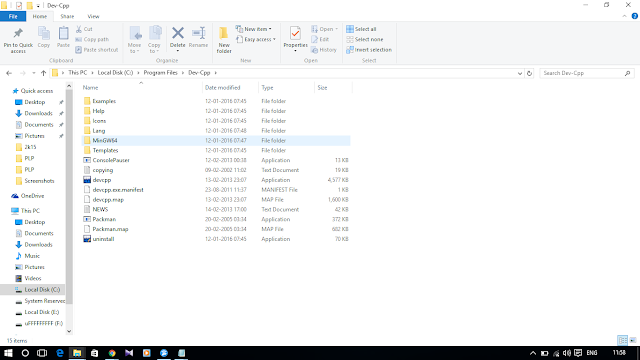Select Copy path in the Clipboard group

coord(92,40)
